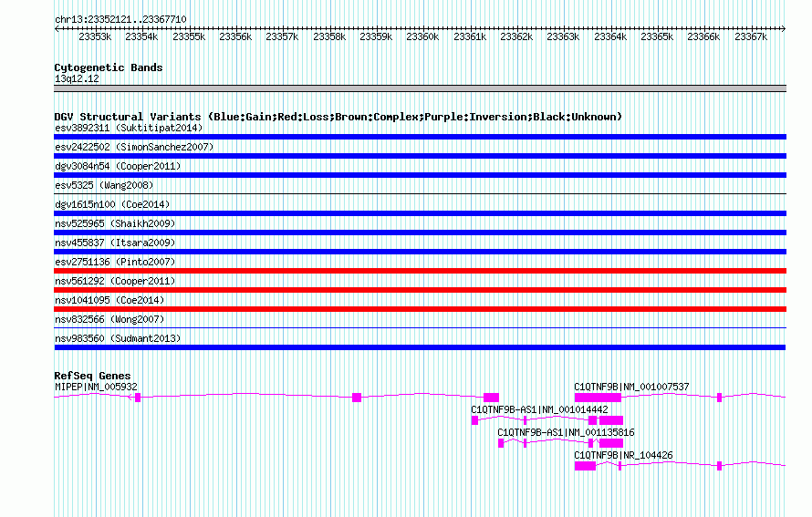The width and height of the screenshot is (812, 517).
Task: Click the C1QTNF9B|NR_104426 gene label
Action: tap(623, 455)
